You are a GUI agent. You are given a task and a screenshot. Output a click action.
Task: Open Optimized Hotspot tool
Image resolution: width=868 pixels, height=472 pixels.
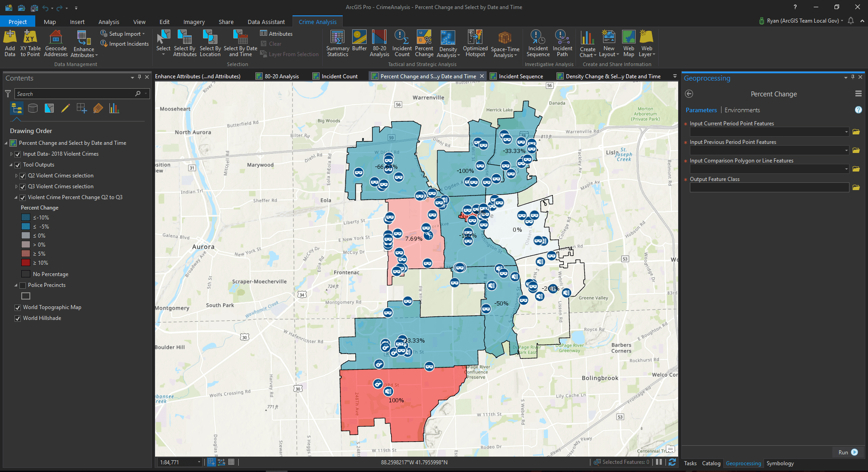[475, 43]
